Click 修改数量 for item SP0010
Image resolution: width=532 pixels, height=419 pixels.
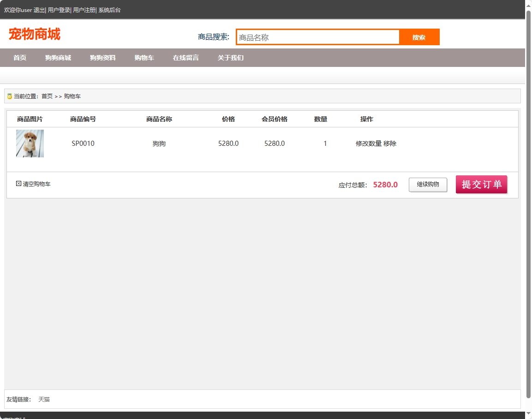[369, 144]
